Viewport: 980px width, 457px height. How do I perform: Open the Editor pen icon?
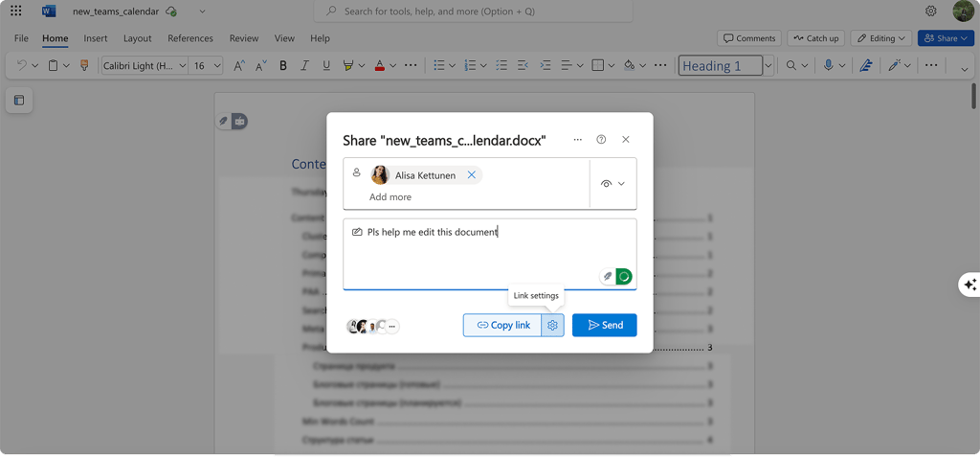pos(865,65)
